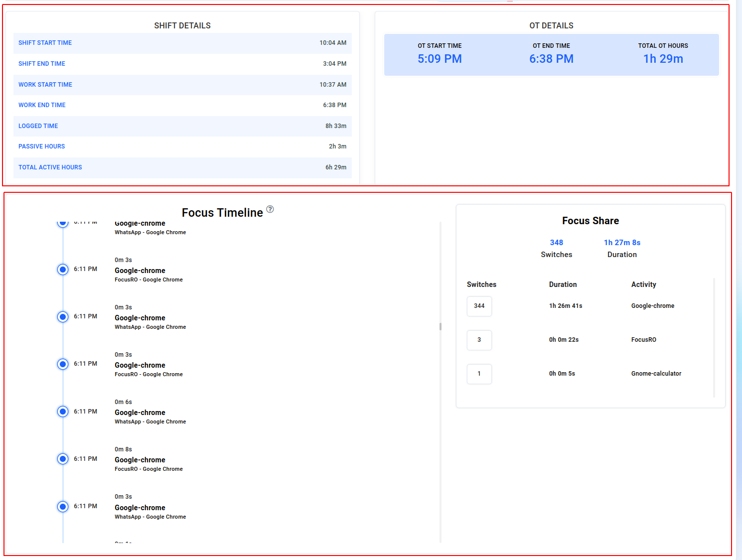
Task: Select the SHIFT START TIME row label
Action: pos(45,43)
